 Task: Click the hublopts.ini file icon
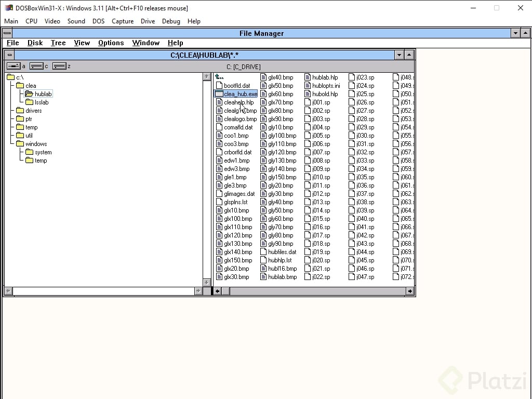[308, 86]
